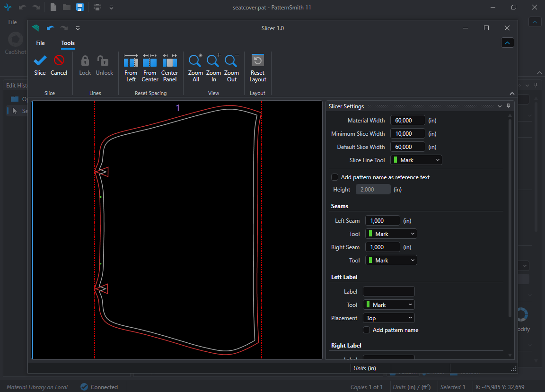Click the Slicer Units (in) status entry
This screenshot has width=545, height=392.
365,368
